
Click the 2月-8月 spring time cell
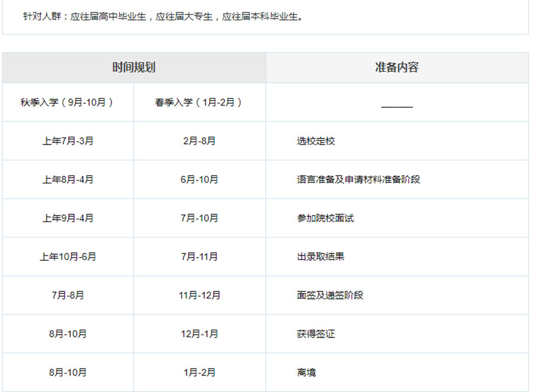(x=199, y=141)
